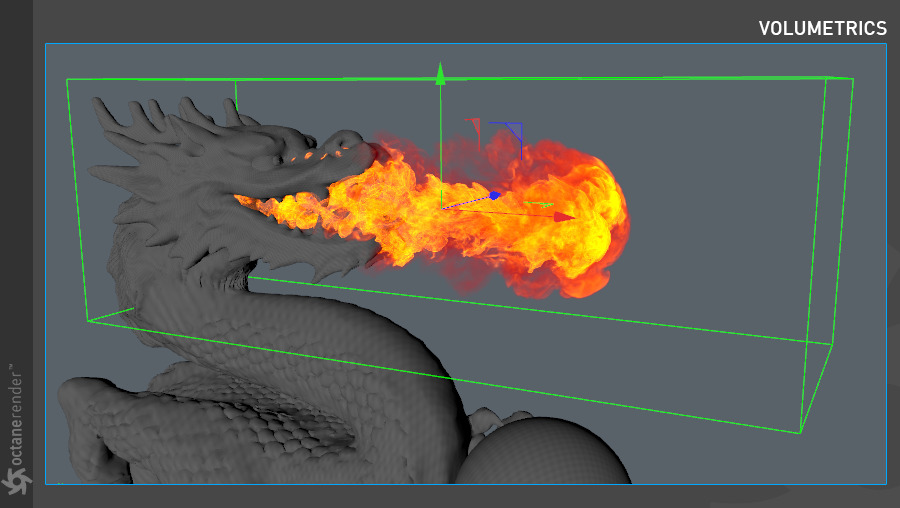Click the Octane swirl logo icon

click(x=16, y=481)
